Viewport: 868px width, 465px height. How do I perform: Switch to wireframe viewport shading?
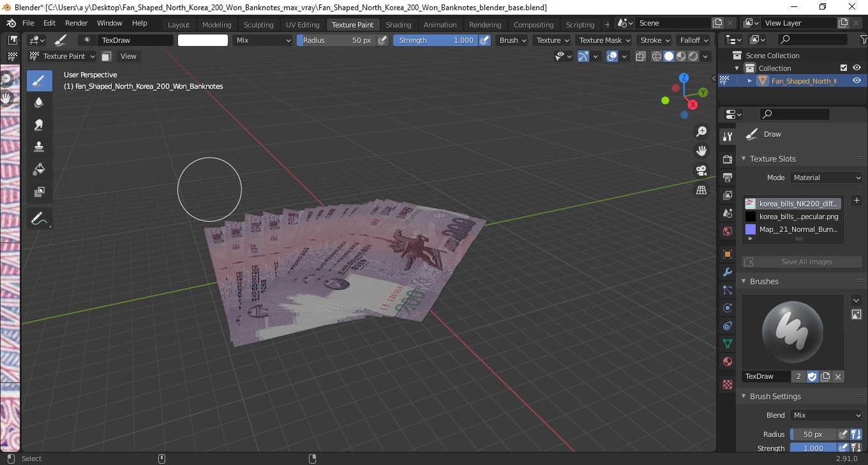pos(656,56)
